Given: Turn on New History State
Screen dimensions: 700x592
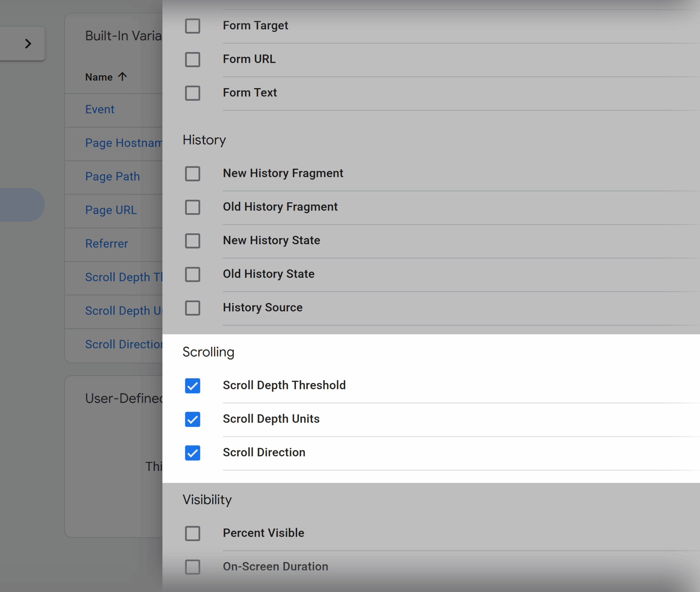Looking at the screenshot, I should [192, 240].
